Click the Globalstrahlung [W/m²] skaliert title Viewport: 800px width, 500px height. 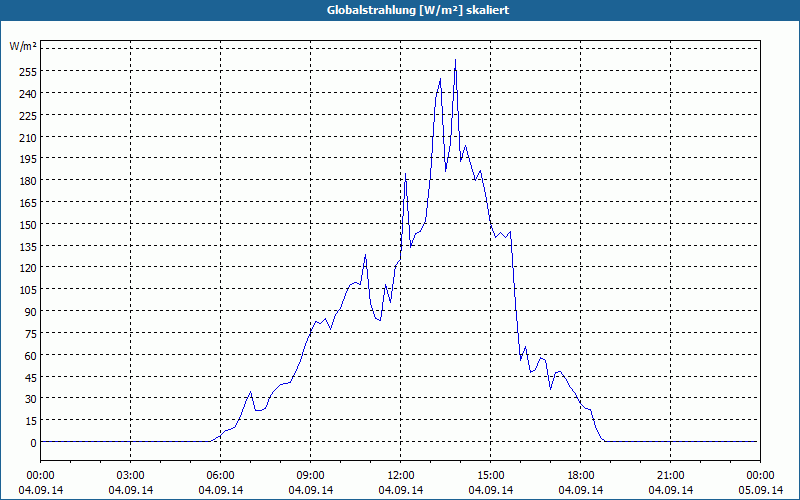418,10
